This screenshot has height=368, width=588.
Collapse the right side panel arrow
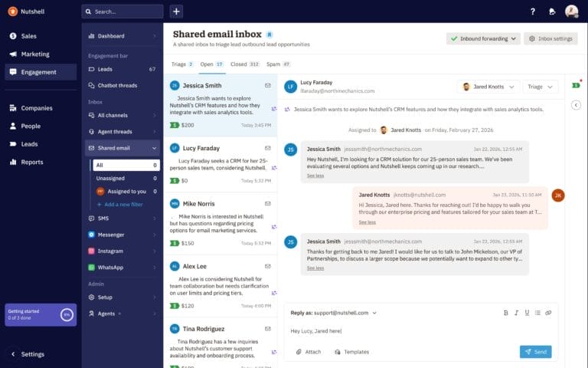coord(576,105)
